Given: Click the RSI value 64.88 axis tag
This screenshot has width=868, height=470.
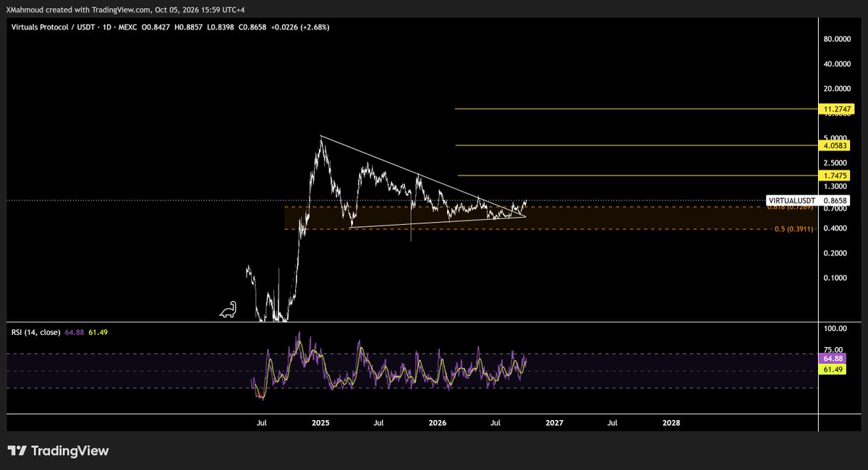Looking at the screenshot, I should (831, 359).
